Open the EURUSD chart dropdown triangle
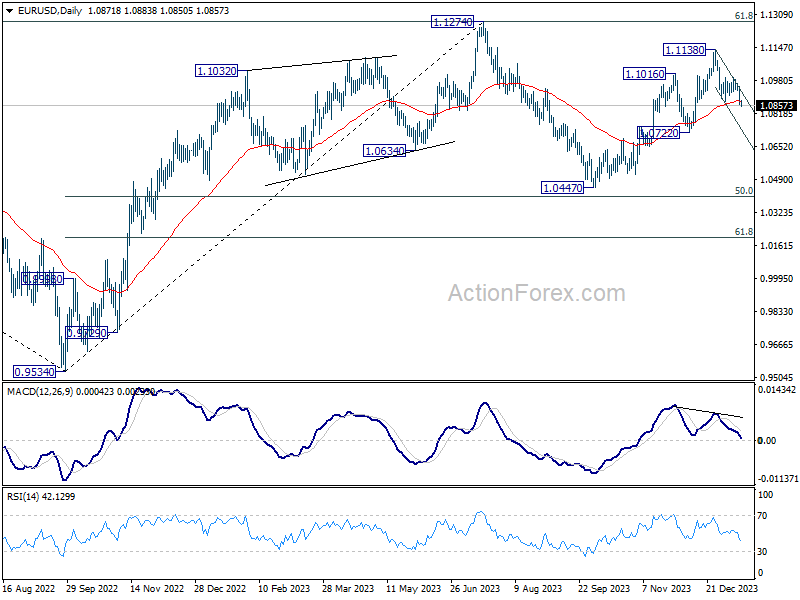The width and height of the screenshot is (800, 600). [x=10, y=11]
